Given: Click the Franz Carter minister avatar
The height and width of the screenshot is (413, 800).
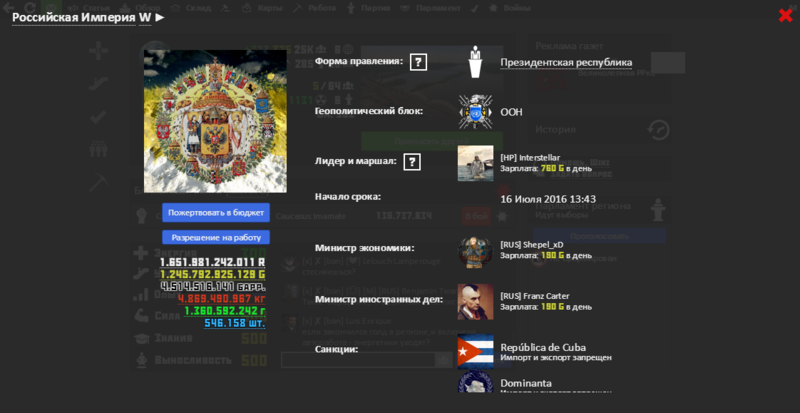Looking at the screenshot, I should (x=475, y=300).
